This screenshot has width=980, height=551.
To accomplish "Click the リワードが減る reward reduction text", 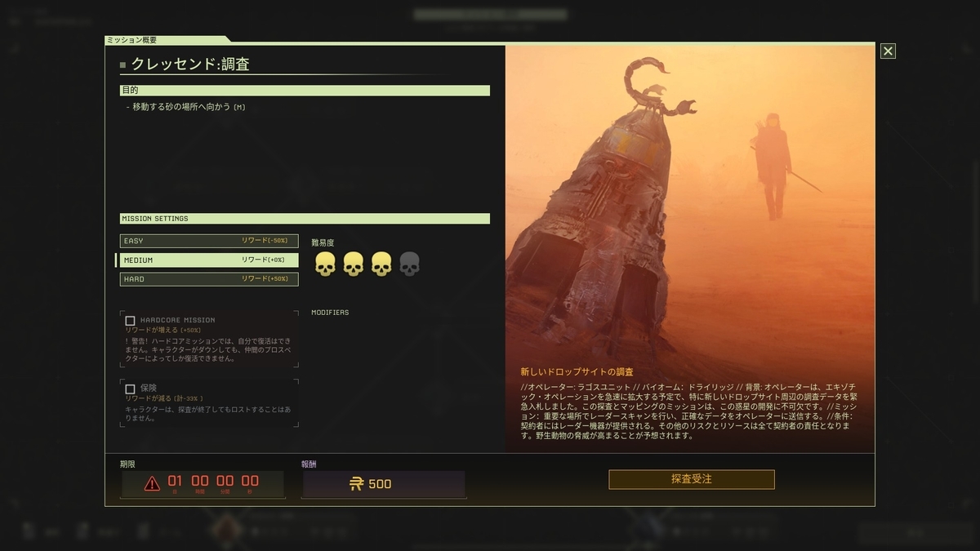I will 163,398.
